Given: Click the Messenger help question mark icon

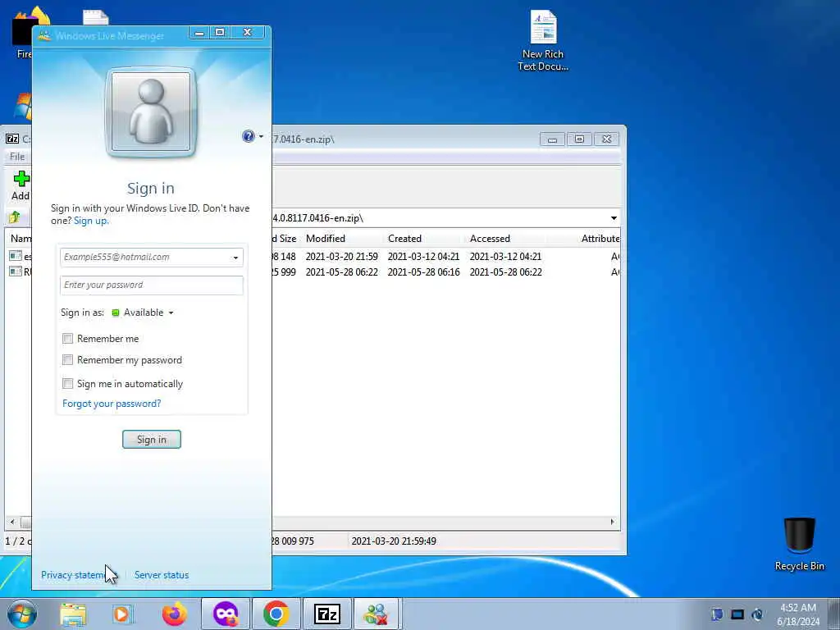Looking at the screenshot, I should pyautogui.click(x=248, y=136).
